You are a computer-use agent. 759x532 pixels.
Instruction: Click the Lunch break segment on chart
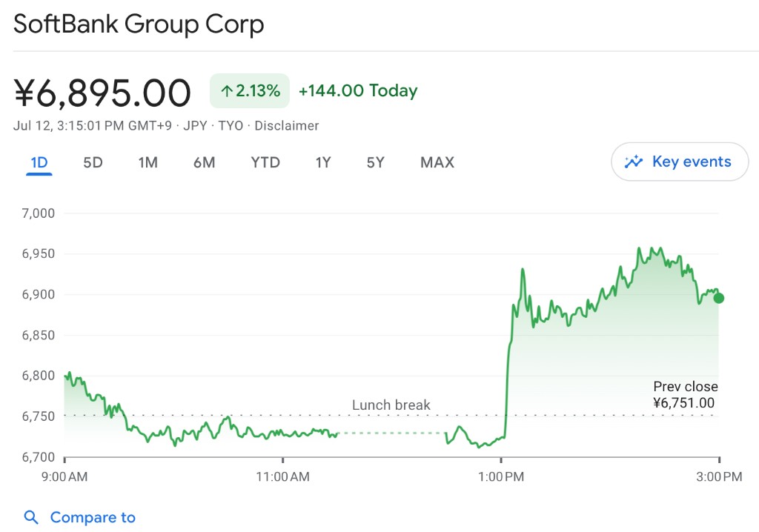tap(391, 433)
